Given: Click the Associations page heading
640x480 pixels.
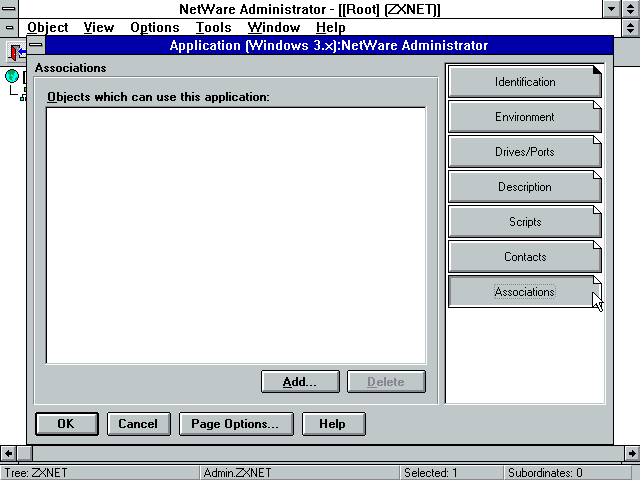Looking at the screenshot, I should coord(71,67).
